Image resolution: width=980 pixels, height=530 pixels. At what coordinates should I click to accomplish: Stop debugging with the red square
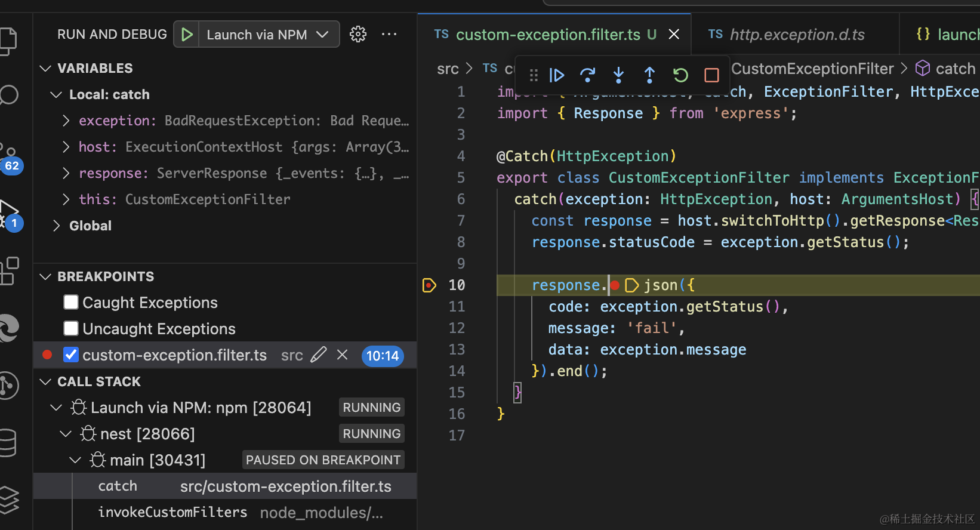[x=711, y=75]
